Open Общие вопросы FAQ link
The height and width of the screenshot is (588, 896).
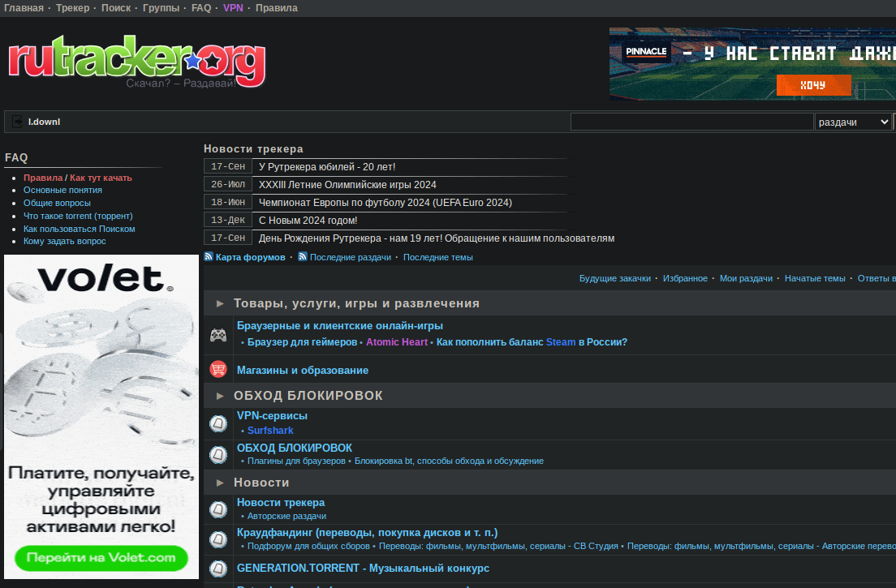(57, 204)
